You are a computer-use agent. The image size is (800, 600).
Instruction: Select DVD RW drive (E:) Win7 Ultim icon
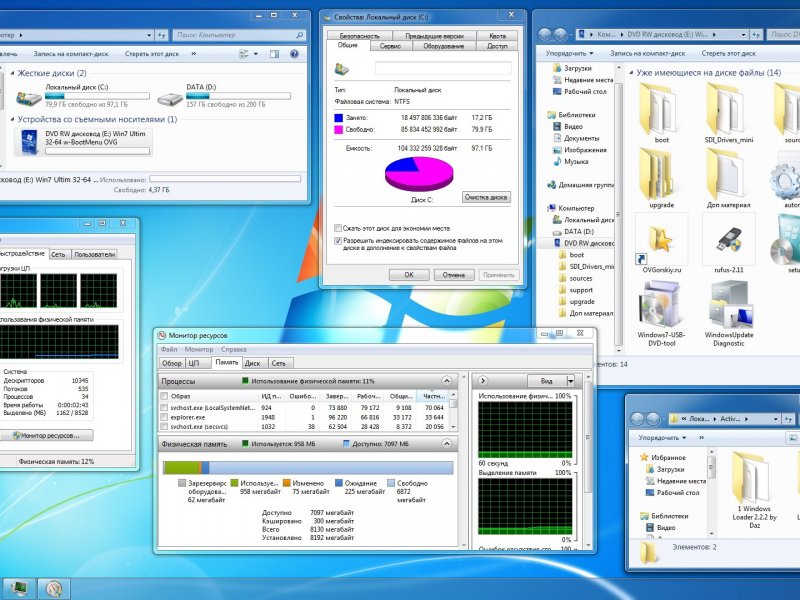[29, 142]
